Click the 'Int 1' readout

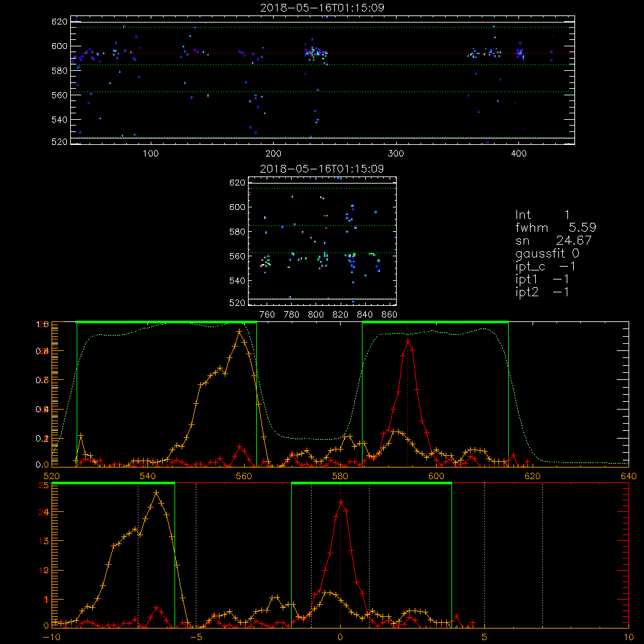tap(542, 215)
